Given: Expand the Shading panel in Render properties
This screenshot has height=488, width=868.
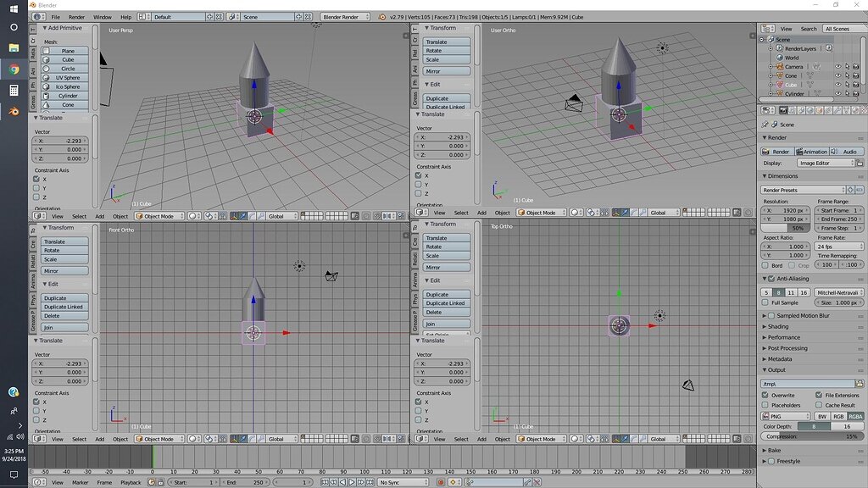Looking at the screenshot, I should pyautogui.click(x=780, y=326).
